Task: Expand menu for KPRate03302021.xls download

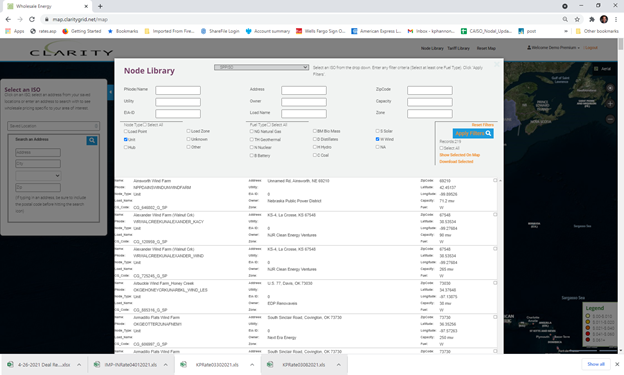Action: (252, 364)
